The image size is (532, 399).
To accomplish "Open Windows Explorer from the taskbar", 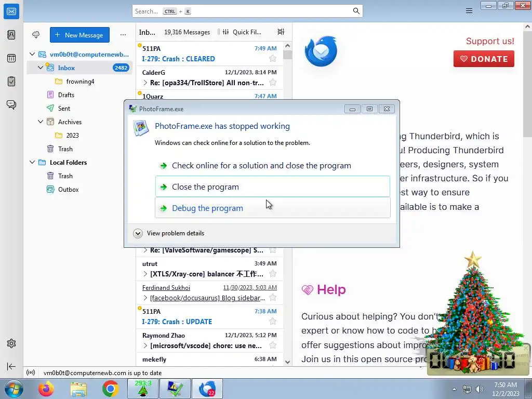I will [78, 389].
